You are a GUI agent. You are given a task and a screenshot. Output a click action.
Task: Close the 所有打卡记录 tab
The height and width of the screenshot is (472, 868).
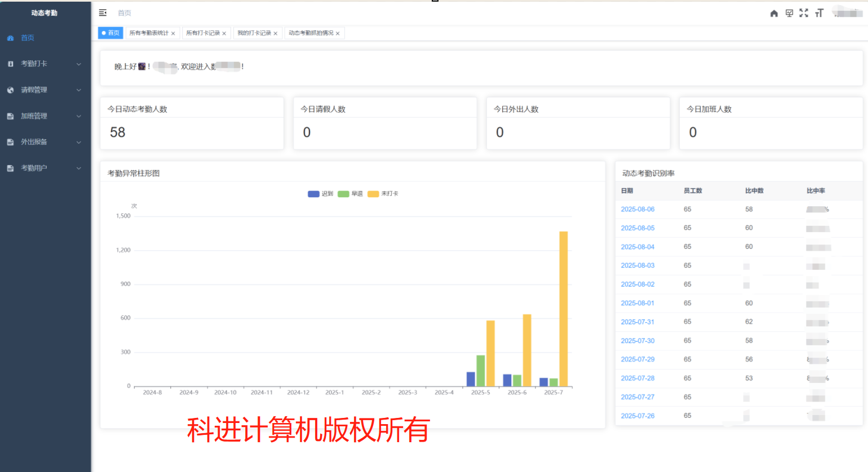point(224,33)
